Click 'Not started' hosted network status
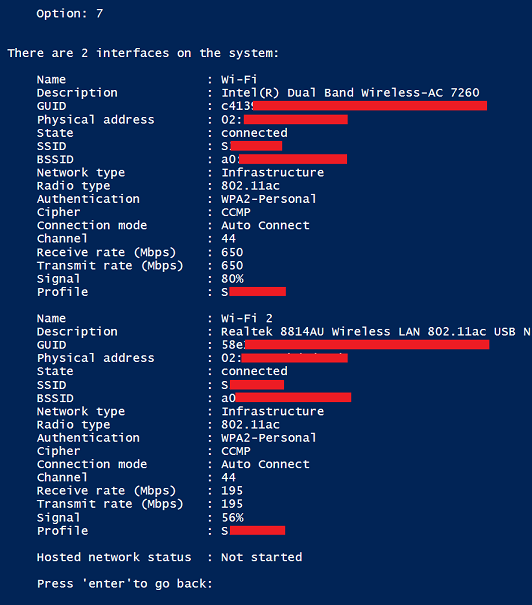532x605 pixels. (x=262, y=557)
